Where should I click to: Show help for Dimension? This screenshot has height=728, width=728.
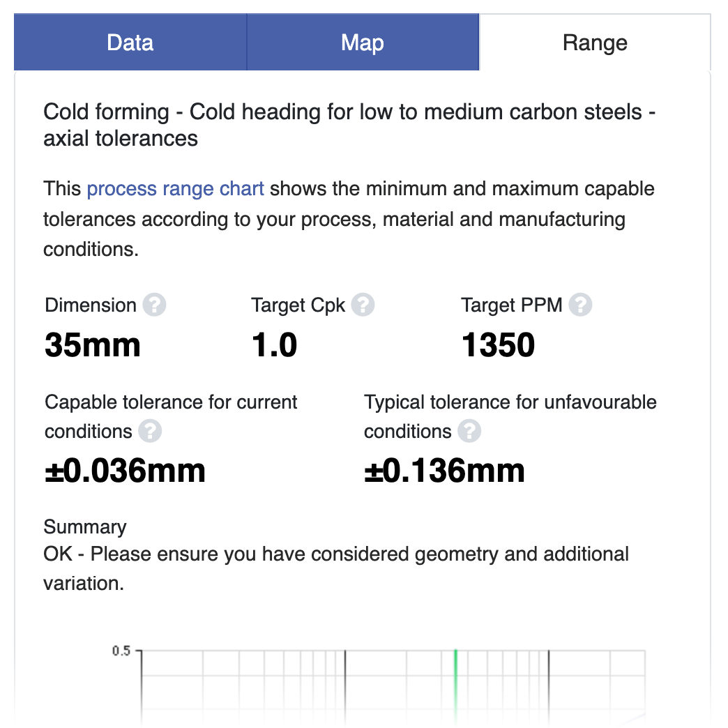154,305
